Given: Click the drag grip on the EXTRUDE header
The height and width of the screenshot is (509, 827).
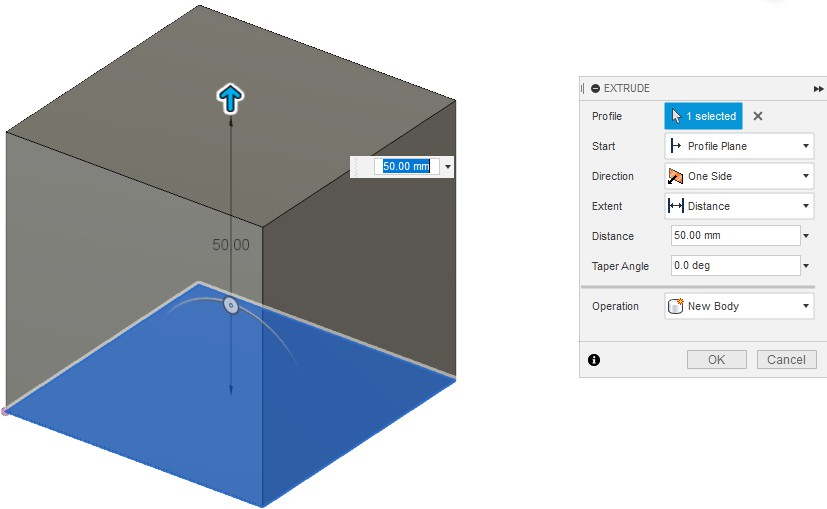Looking at the screenshot, I should tap(583, 88).
